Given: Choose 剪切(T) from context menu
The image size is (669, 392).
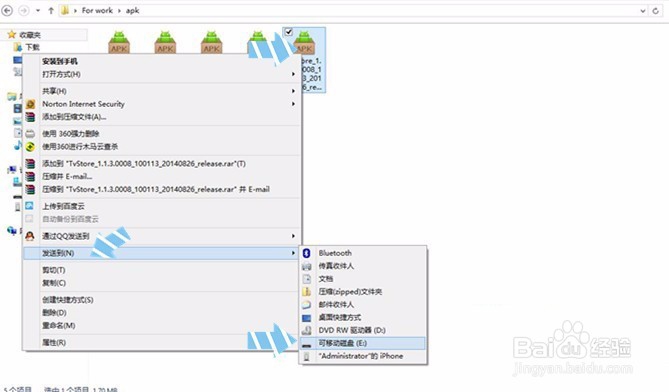Looking at the screenshot, I should point(162,270).
